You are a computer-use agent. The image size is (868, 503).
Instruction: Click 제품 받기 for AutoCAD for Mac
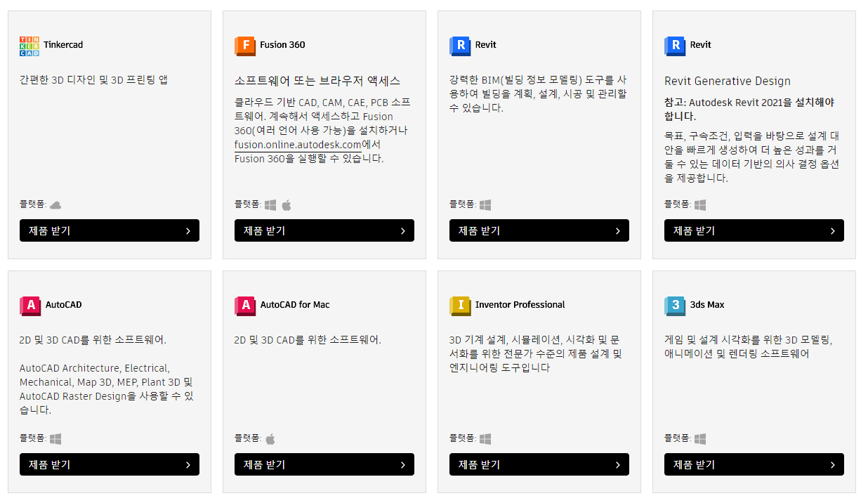(x=324, y=464)
